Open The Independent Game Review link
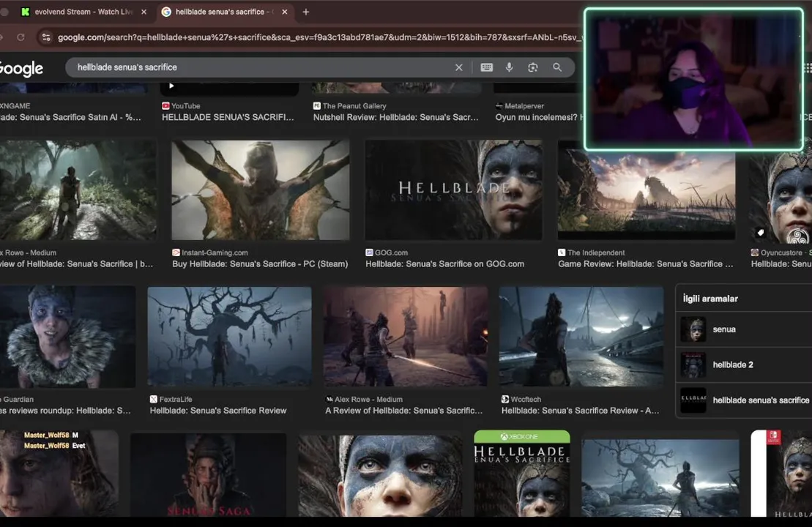Viewport: 812px width, 527px height. point(645,264)
